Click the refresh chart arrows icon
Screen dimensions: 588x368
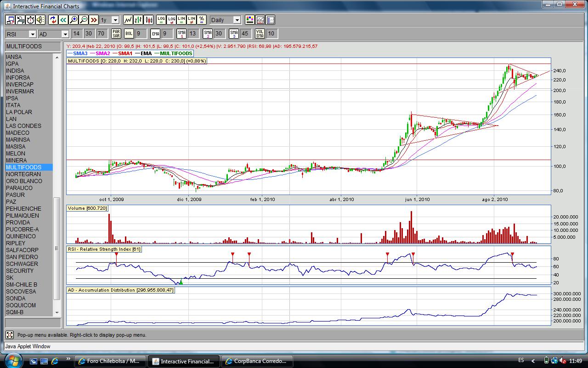click(x=53, y=20)
